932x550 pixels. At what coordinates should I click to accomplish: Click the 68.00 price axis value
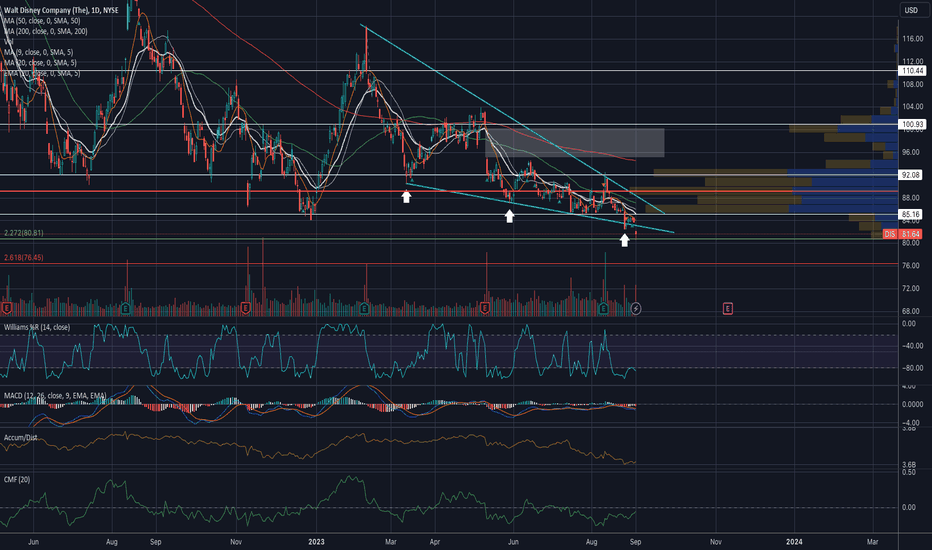click(x=911, y=311)
